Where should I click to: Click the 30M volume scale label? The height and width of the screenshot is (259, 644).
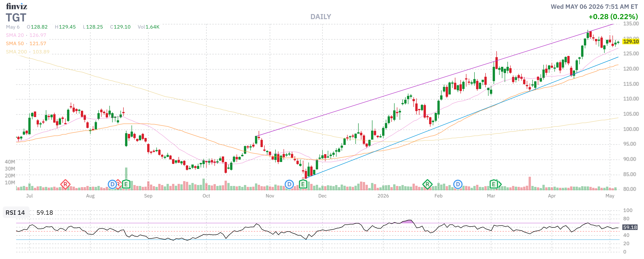point(10,169)
